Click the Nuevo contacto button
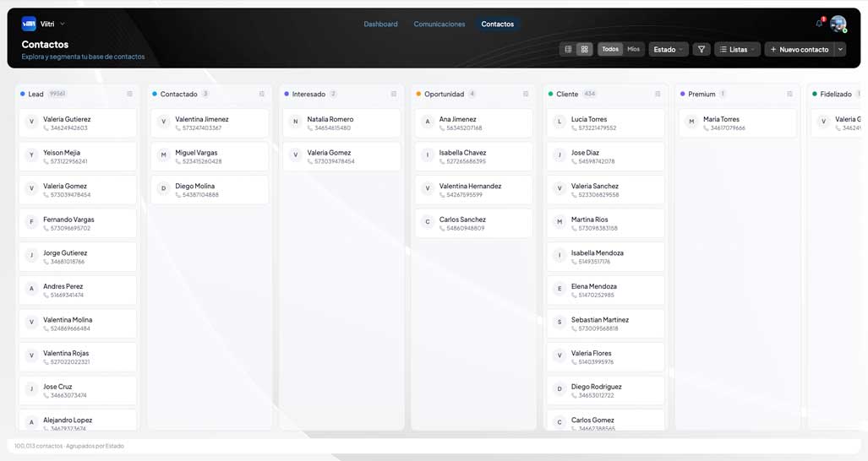The width and height of the screenshot is (868, 461). [x=800, y=49]
